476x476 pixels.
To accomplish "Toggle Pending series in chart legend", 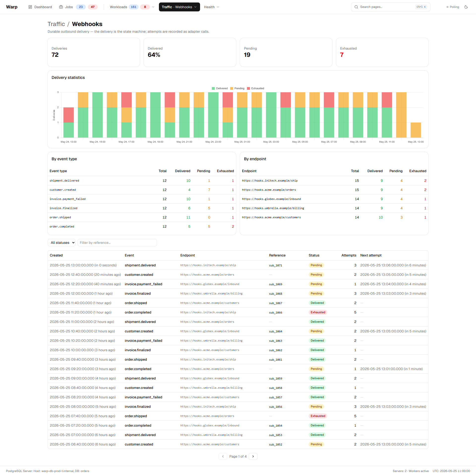I will 237,88.
